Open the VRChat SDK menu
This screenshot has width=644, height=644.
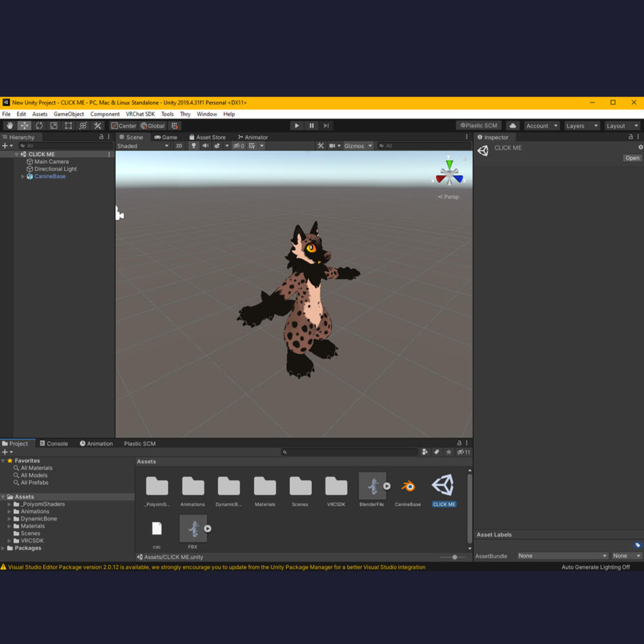tap(140, 114)
